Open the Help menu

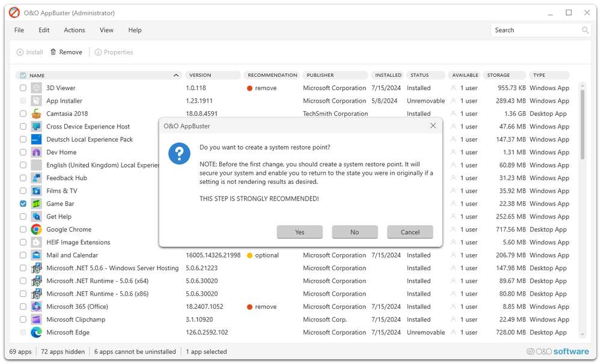(x=135, y=30)
